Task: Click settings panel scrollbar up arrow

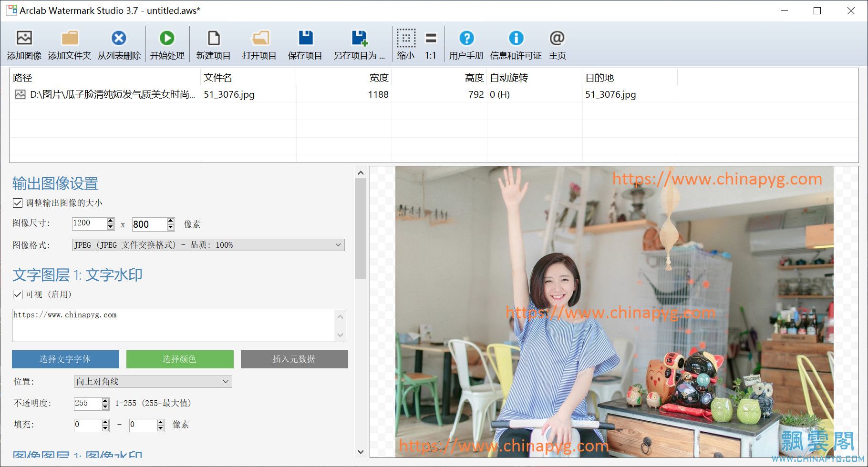Action: [361, 173]
